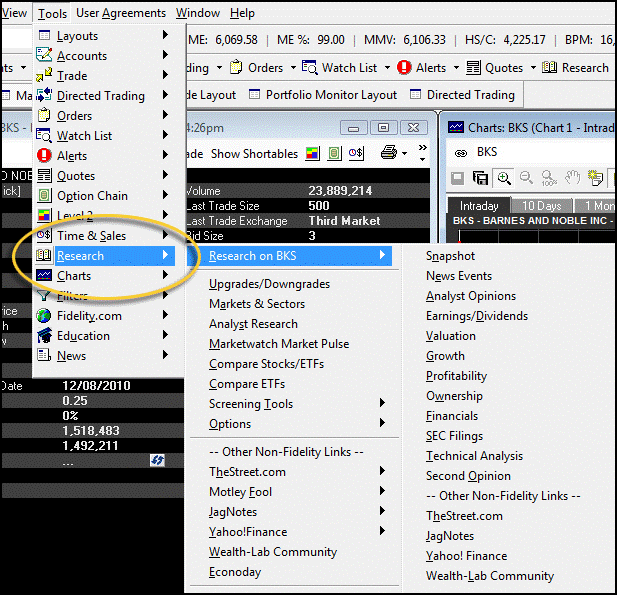This screenshot has width=617, height=595.
Task: Open the Window menu
Action: click(x=198, y=13)
